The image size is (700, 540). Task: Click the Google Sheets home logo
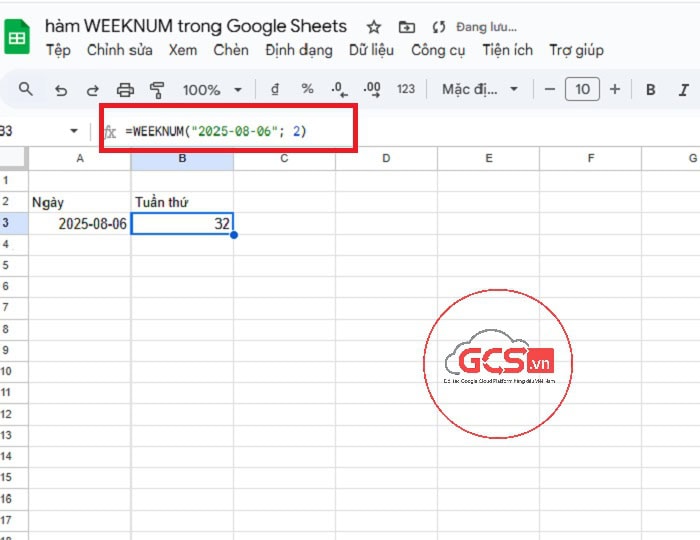[17, 38]
